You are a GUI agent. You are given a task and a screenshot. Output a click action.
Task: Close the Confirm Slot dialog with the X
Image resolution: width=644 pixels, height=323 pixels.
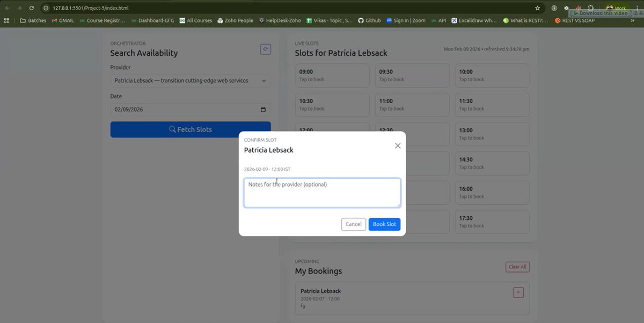coord(398,146)
